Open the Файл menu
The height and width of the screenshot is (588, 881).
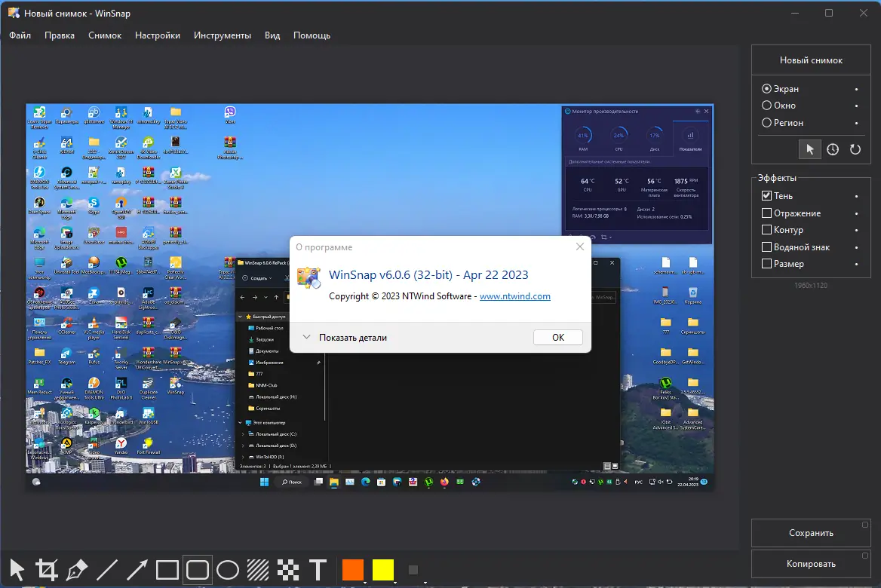coord(20,35)
